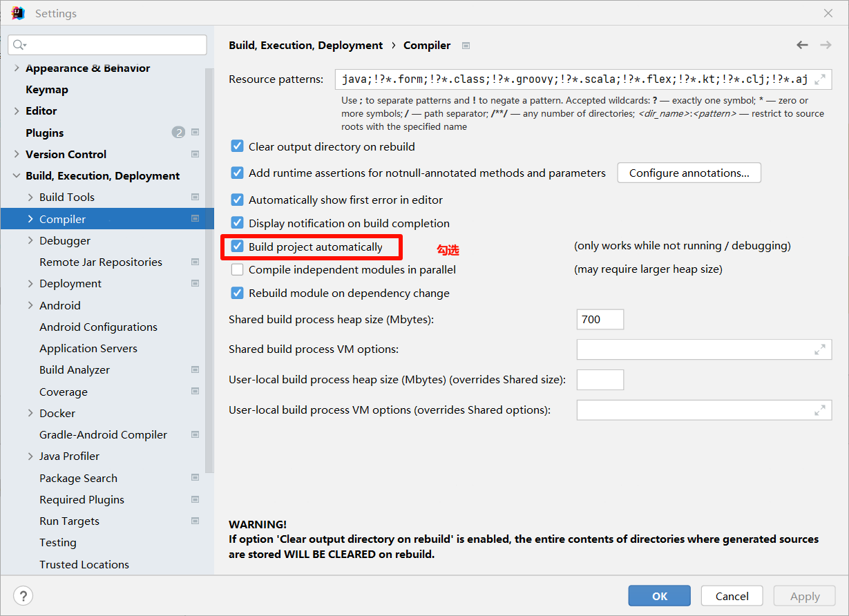Click the project-level icon on the Compiler row
849x616 pixels.
[195, 219]
